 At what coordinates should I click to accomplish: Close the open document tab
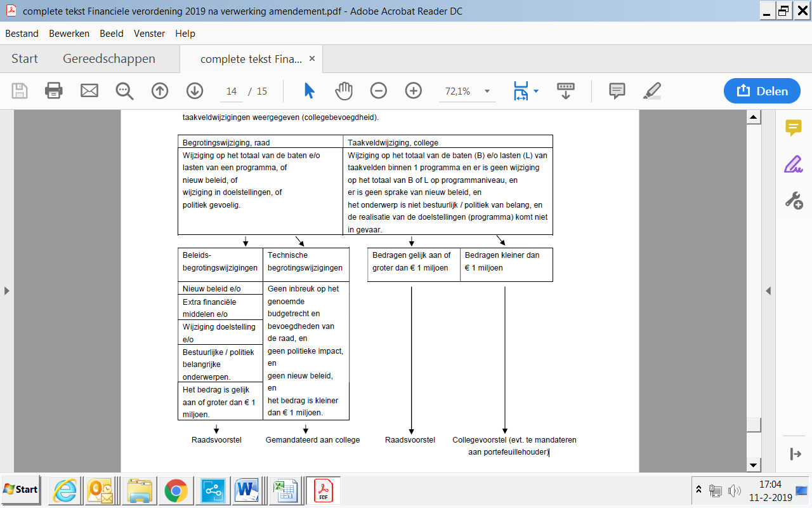click(311, 58)
